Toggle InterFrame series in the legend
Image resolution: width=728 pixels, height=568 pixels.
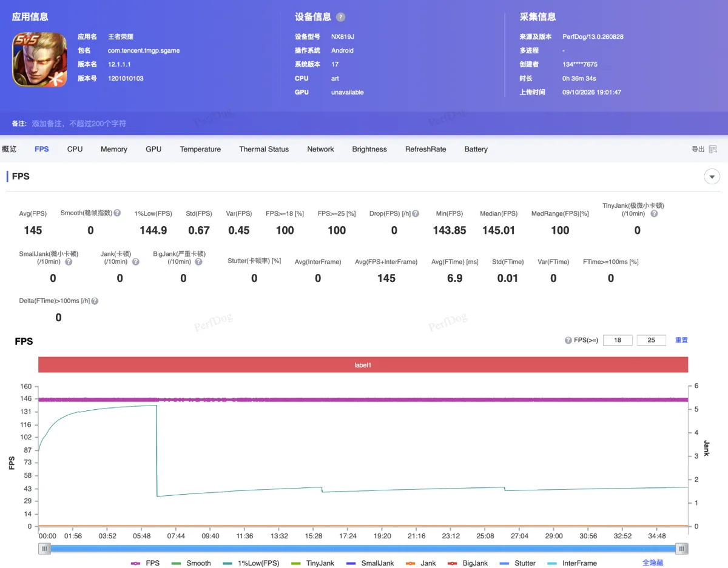coord(571,563)
